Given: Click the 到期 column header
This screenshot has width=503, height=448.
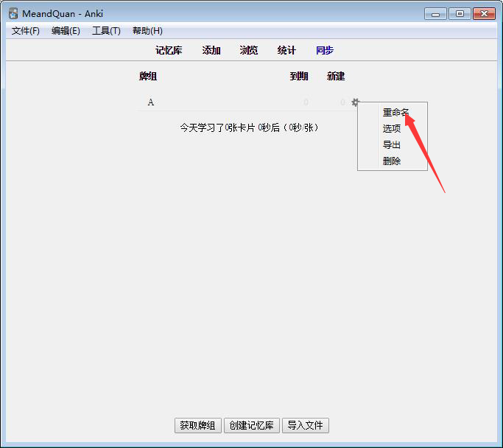Looking at the screenshot, I should pos(299,77).
